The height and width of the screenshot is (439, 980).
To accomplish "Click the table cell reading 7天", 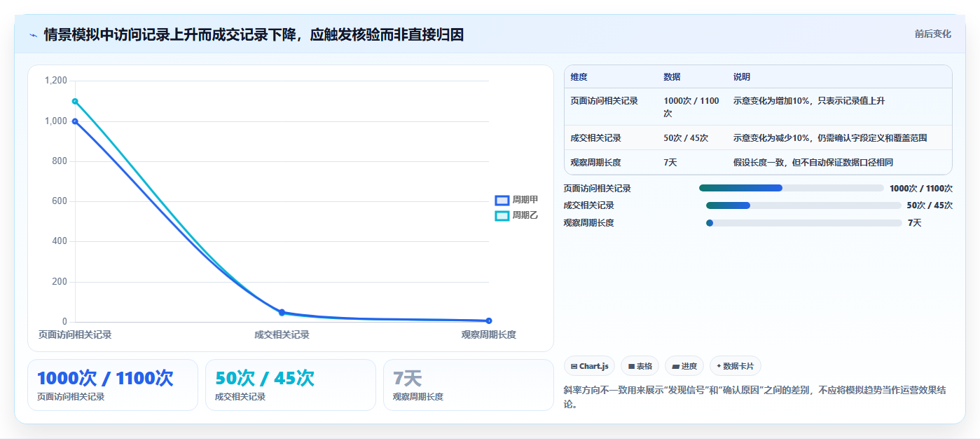I will point(670,163).
